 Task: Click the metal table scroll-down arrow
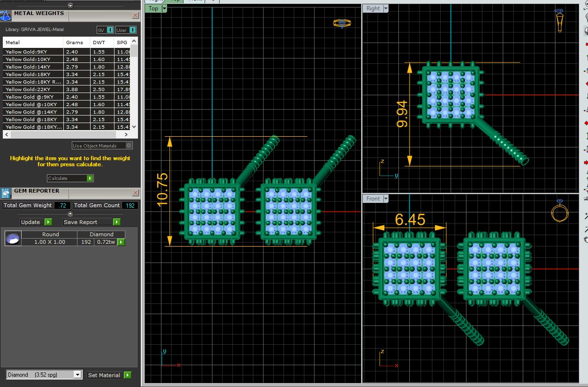[x=134, y=127]
